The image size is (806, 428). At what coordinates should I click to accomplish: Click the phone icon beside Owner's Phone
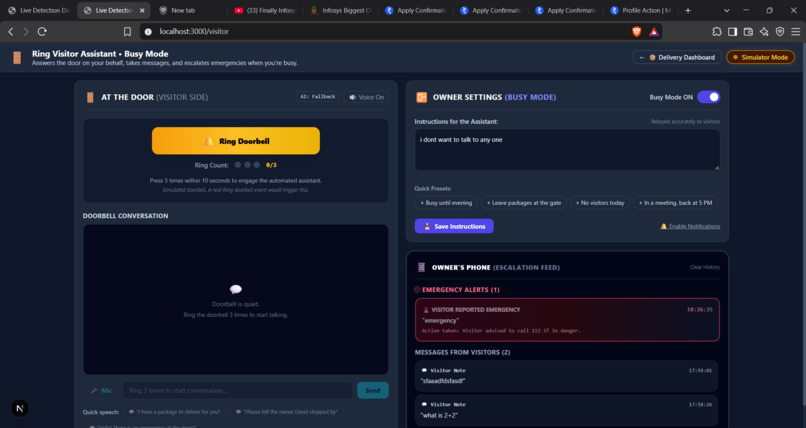tap(422, 267)
